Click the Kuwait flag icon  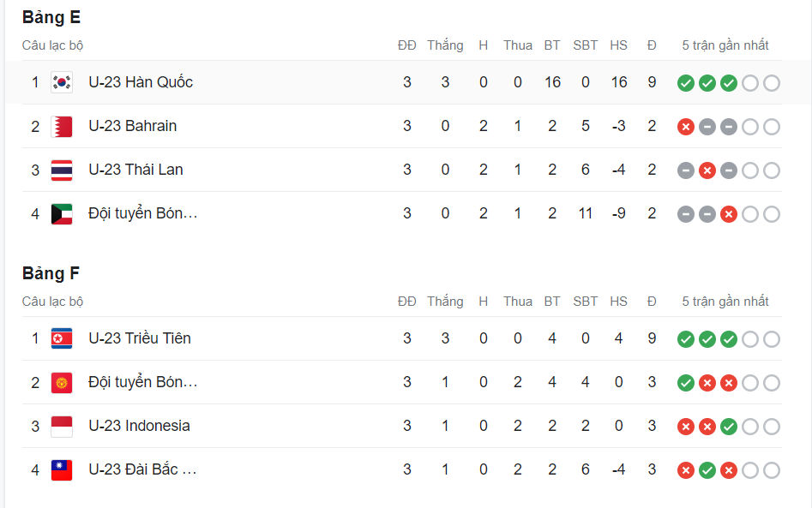62,213
